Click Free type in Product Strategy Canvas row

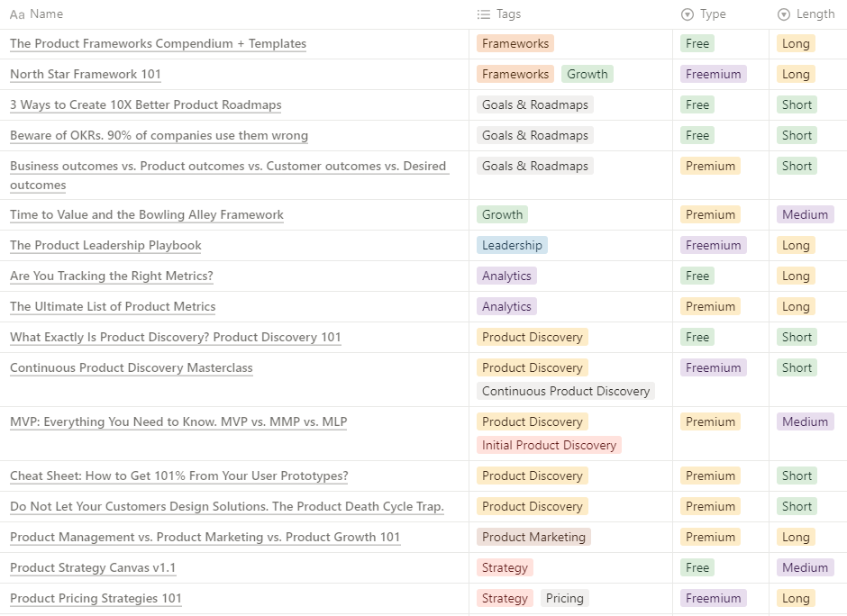coord(697,568)
